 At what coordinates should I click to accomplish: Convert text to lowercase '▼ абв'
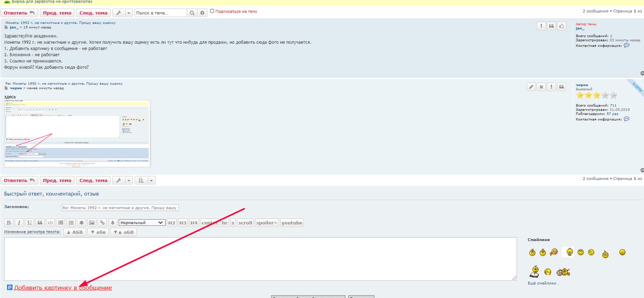98,232
